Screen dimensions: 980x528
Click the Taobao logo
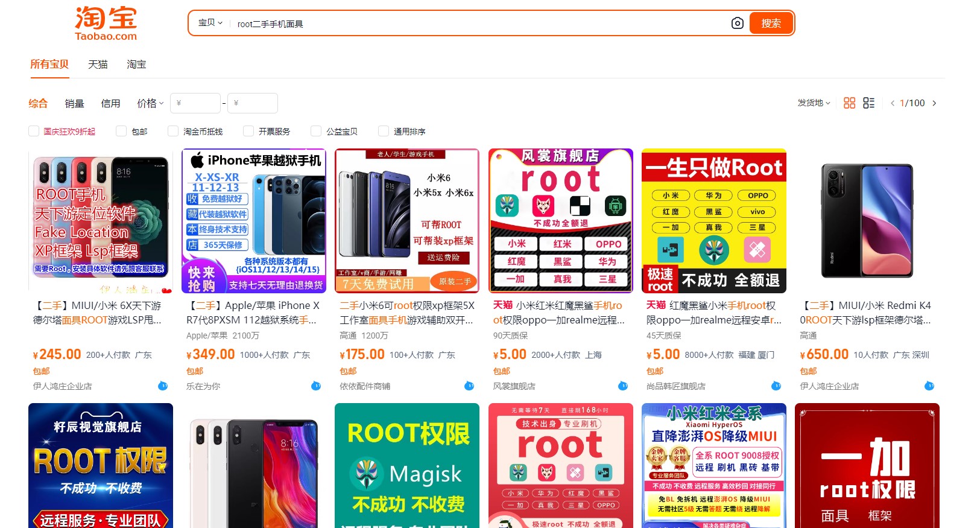pyautogui.click(x=106, y=24)
